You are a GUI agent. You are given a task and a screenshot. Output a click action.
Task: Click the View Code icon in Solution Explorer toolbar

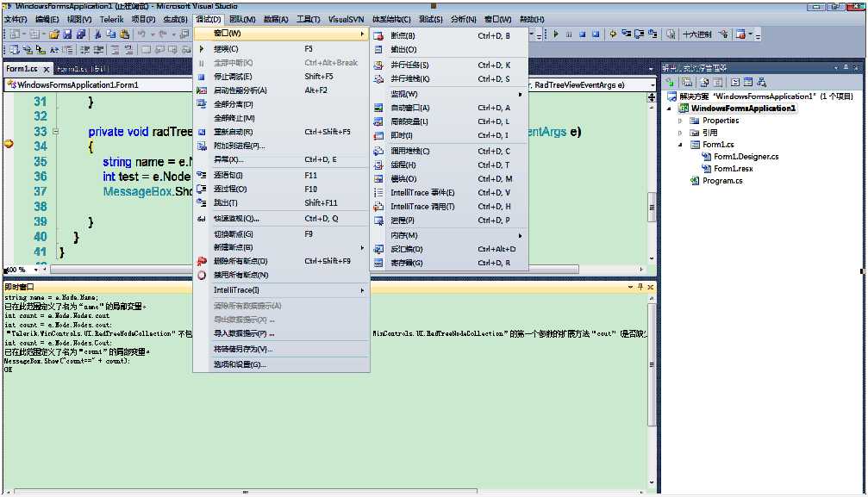pos(735,83)
